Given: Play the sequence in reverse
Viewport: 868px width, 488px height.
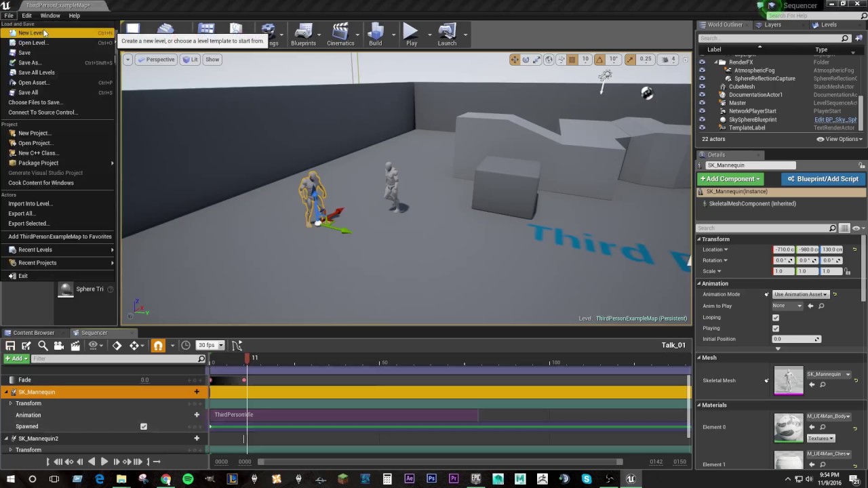Looking at the screenshot, I should (92, 462).
